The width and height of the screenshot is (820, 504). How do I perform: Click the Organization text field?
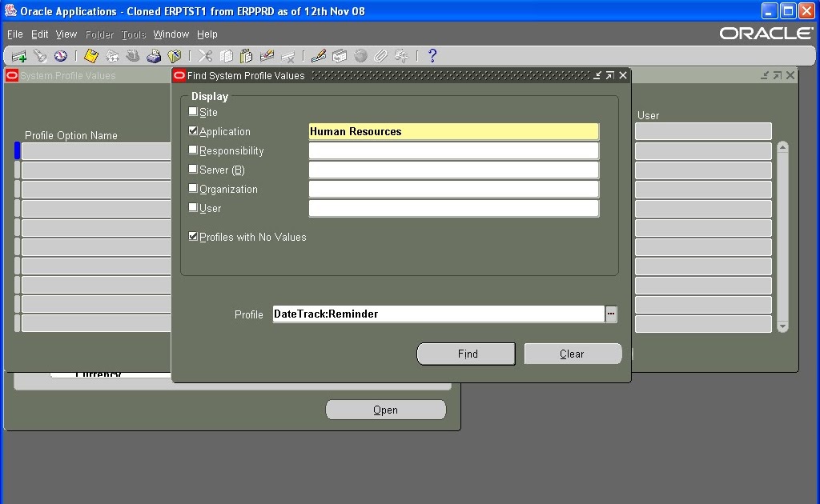pyautogui.click(x=454, y=189)
